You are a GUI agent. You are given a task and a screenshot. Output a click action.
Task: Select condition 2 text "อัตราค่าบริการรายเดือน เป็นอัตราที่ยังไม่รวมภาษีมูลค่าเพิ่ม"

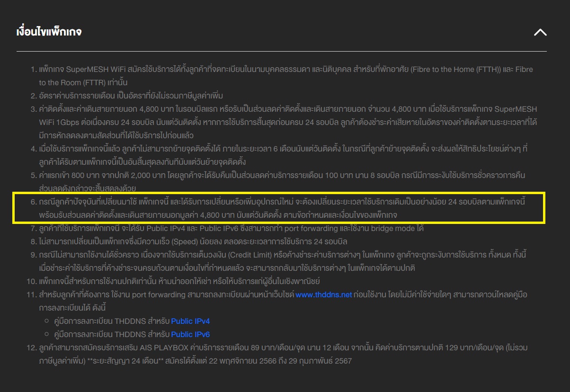[x=131, y=96]
